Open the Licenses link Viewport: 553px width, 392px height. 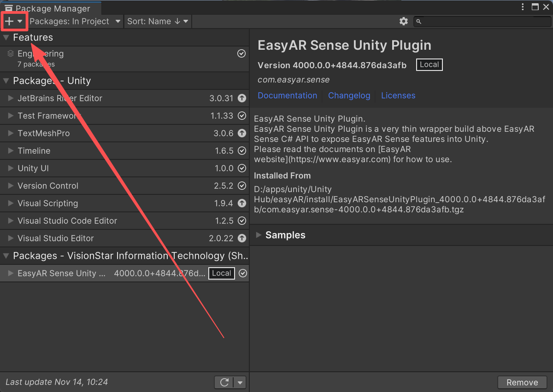pos(398,95)
